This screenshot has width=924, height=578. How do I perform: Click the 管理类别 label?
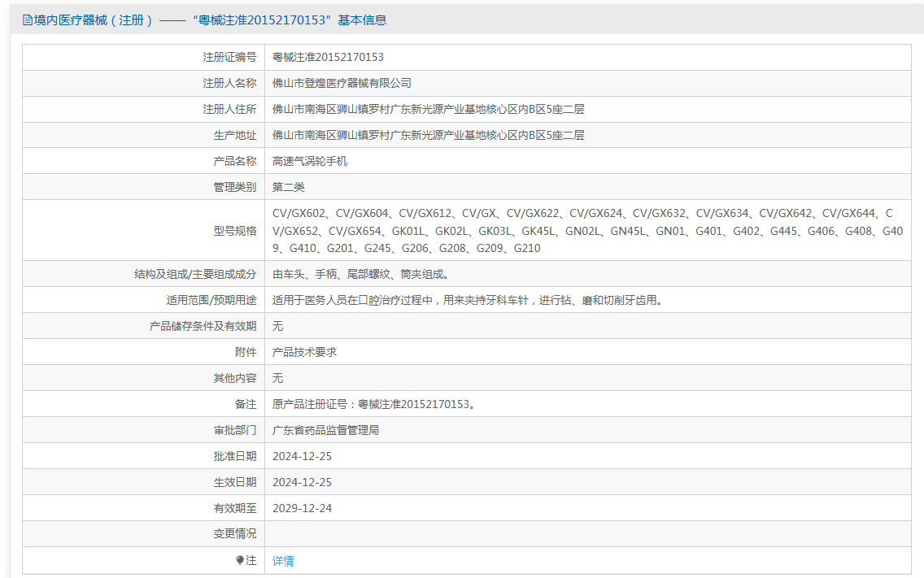coord(235,187)
